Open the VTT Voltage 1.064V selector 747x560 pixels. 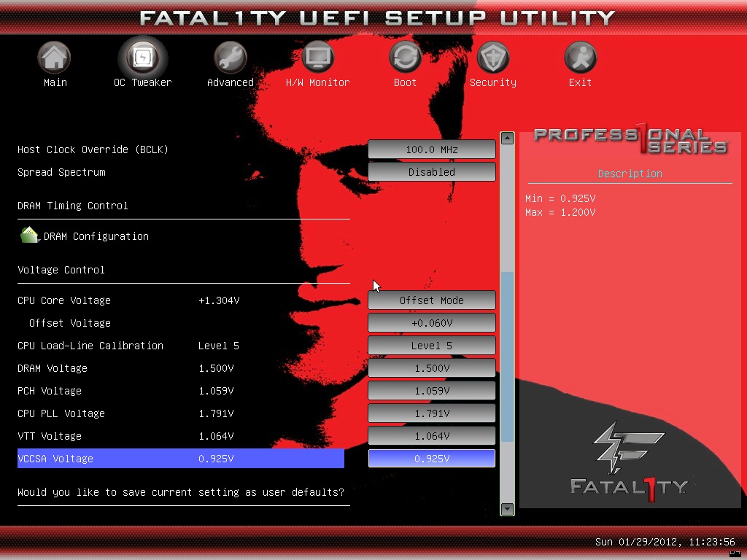432,436
